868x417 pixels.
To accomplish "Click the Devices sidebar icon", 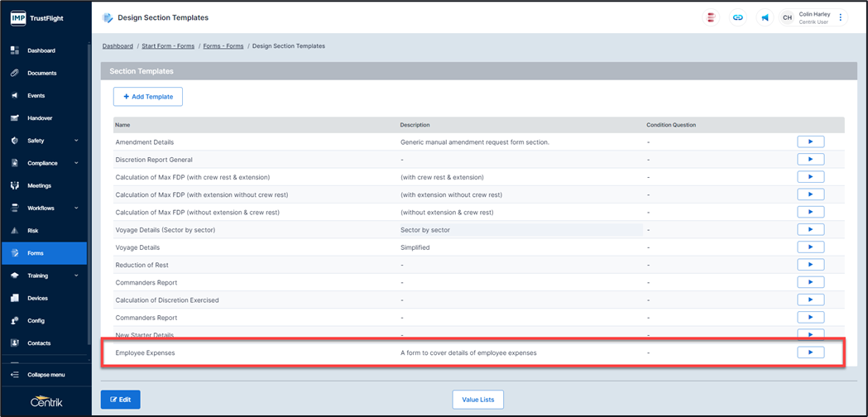I will tap(15, 298).
